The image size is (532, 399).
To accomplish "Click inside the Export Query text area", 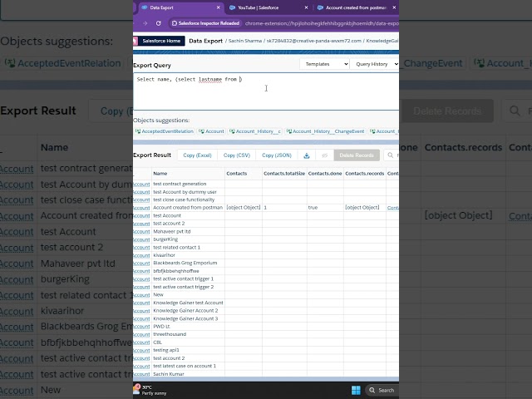I will pyautogui.click(x=266, y=91).
